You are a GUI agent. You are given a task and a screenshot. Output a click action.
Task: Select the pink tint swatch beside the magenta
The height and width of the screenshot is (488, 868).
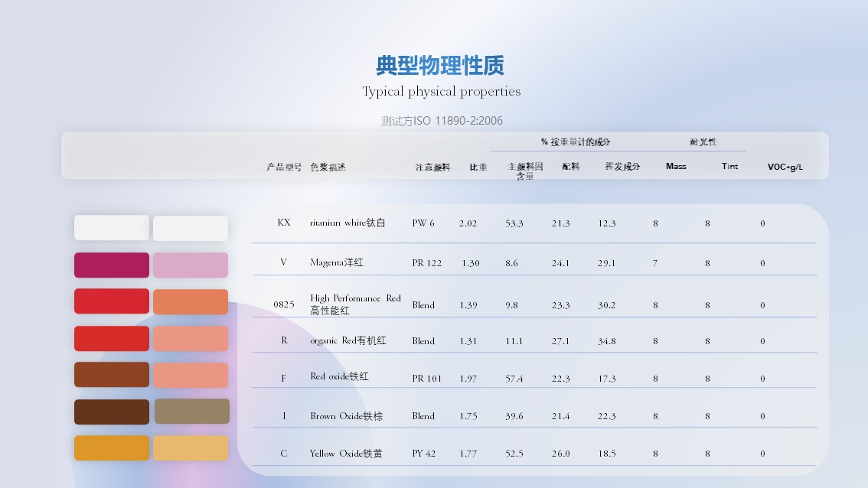[x=190, y=264]
